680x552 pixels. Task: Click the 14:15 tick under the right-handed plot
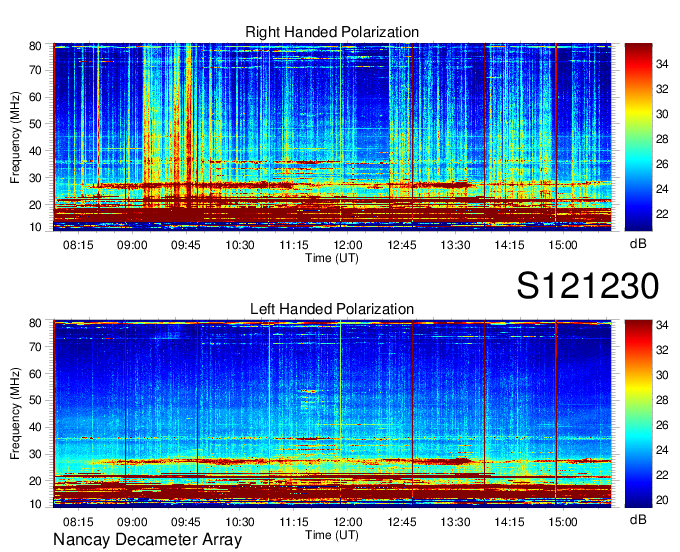(509, 245)
